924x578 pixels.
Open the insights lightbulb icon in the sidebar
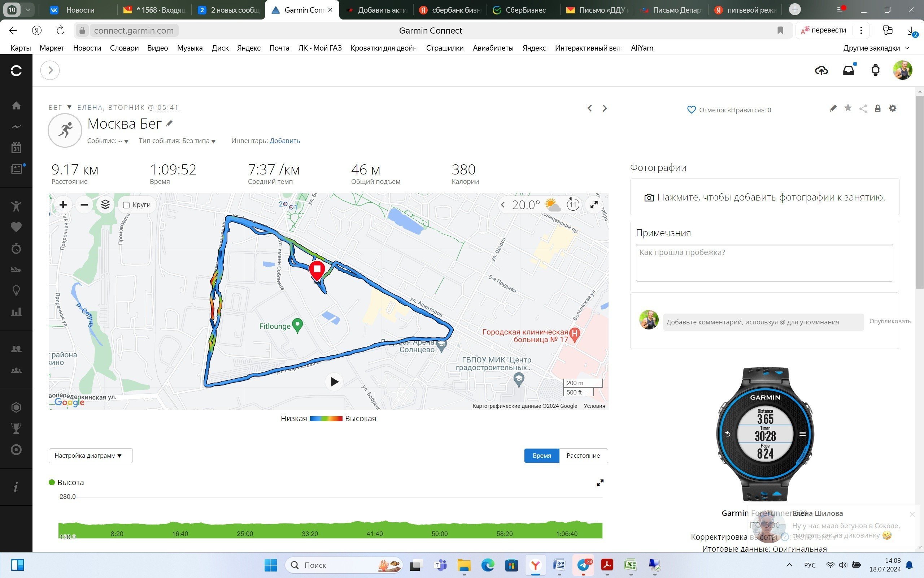[16, 291]
